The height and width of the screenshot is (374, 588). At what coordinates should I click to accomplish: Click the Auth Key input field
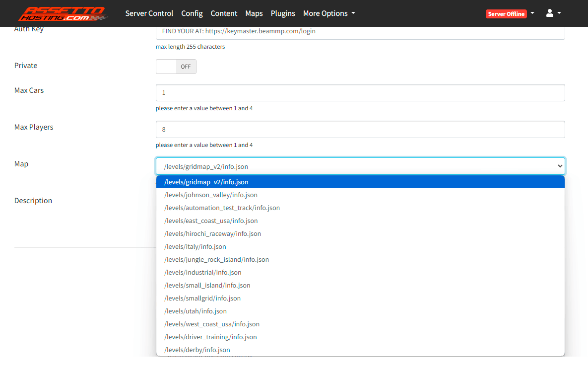point(360,31)
